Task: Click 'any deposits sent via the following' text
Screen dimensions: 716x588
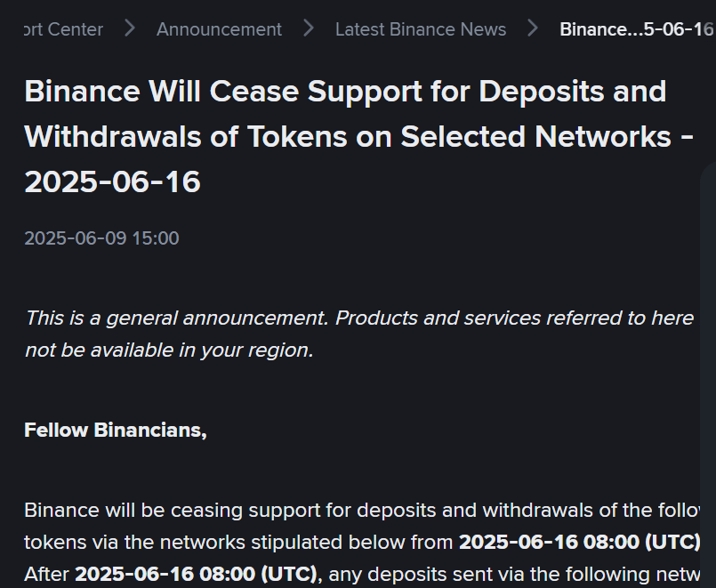Action: 498,575
